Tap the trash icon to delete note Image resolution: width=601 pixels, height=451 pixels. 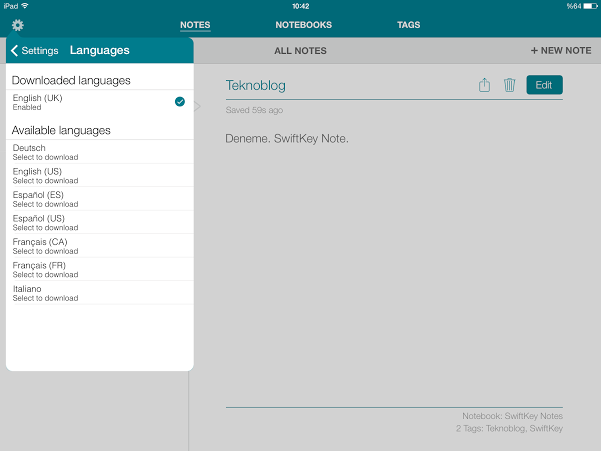509,85
